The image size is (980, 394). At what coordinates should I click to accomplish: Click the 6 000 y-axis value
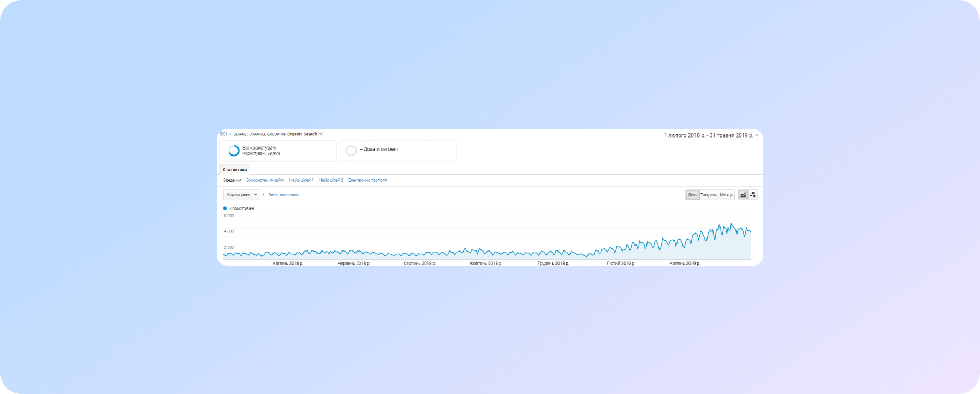tap(229, 216)
